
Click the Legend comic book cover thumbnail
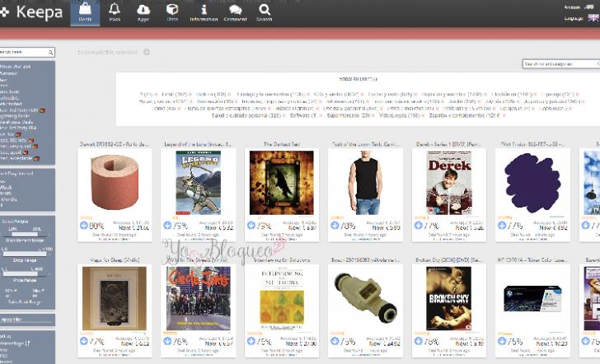[198, 182]
